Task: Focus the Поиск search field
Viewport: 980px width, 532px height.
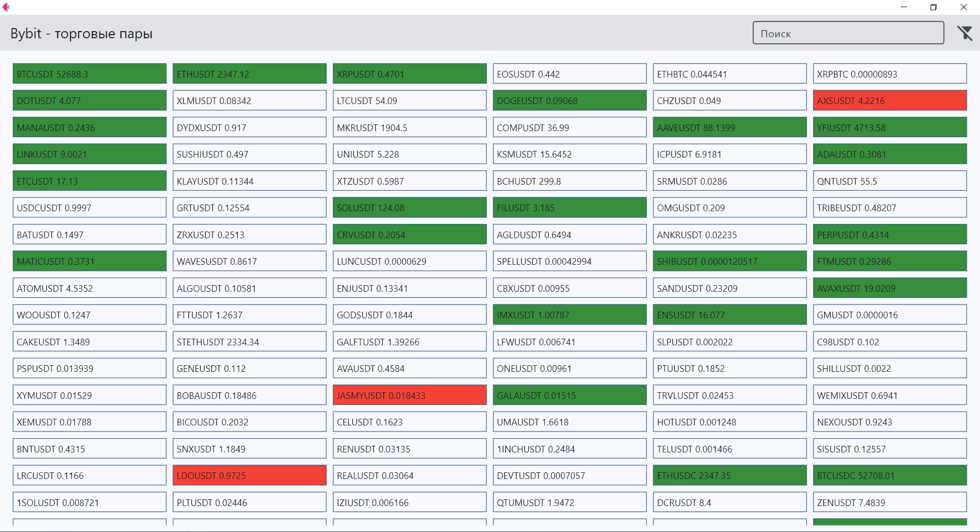Action: (848, 33)
